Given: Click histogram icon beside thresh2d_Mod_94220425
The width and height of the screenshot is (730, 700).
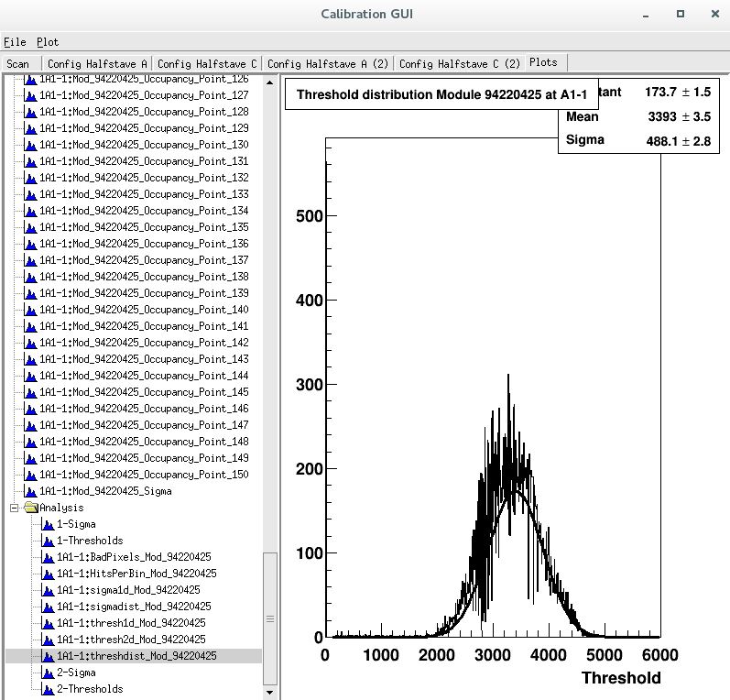Looking at the screenshot, I should (x=48, y=640).
